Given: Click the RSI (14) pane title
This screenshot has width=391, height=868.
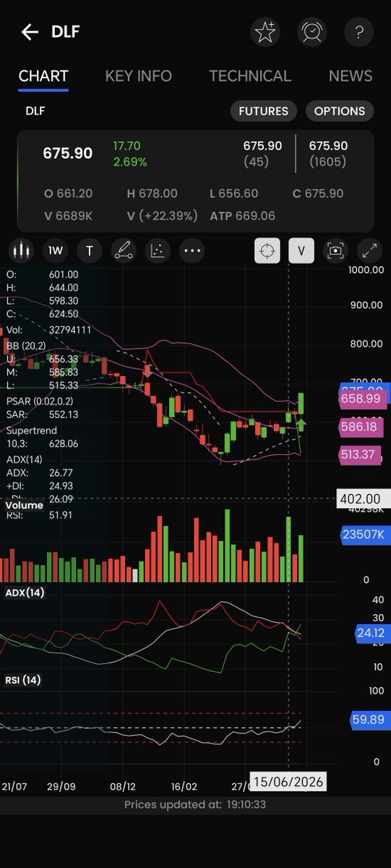Looking at the screenshot, I should tap(23, 680).
